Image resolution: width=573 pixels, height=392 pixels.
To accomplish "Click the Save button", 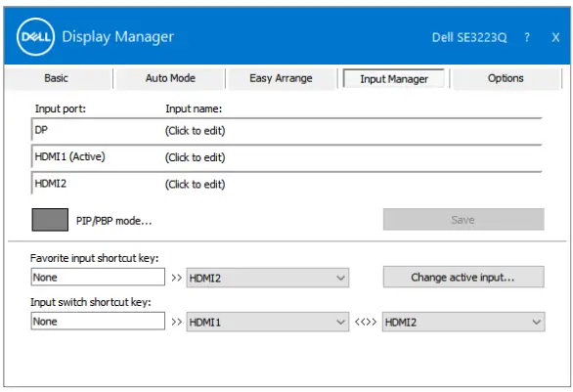I will click(x=463, y=220).
